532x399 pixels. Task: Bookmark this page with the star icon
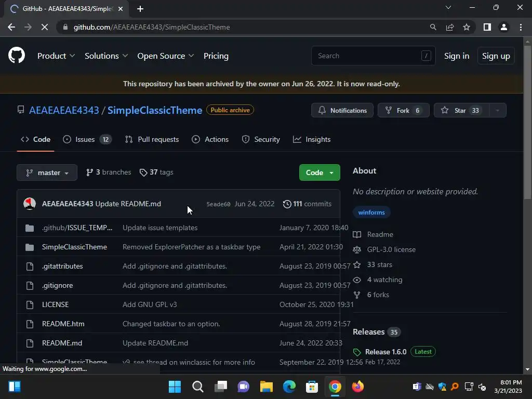467,27
